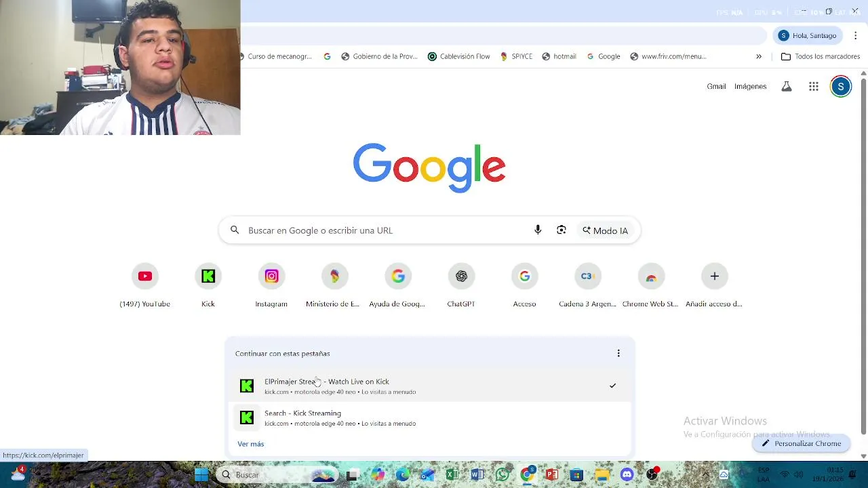Open the SPIYCE bookmark
The height and width of the screenshot is (488, 868).
click(x=516, y=56)
